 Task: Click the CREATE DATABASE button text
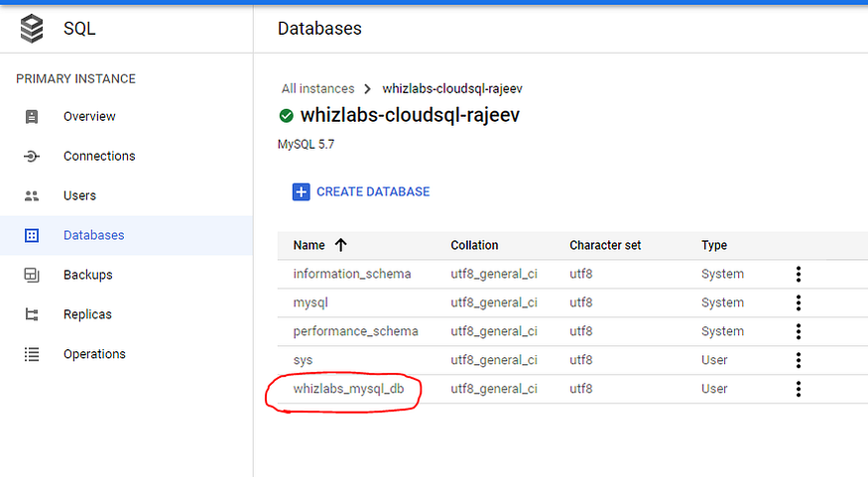point(373,192)
